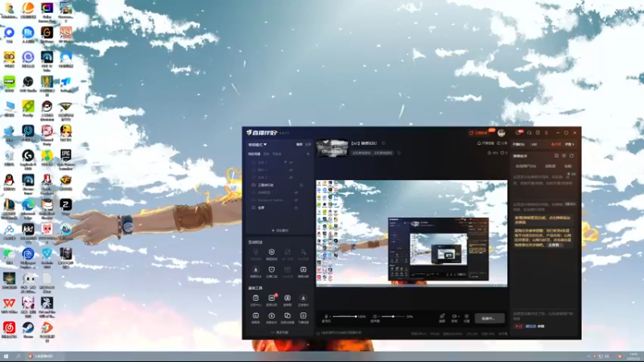Toggle visibility of third source row (文本 2)
The width and height of the screenshot is (644, 362).
[291, 177]
